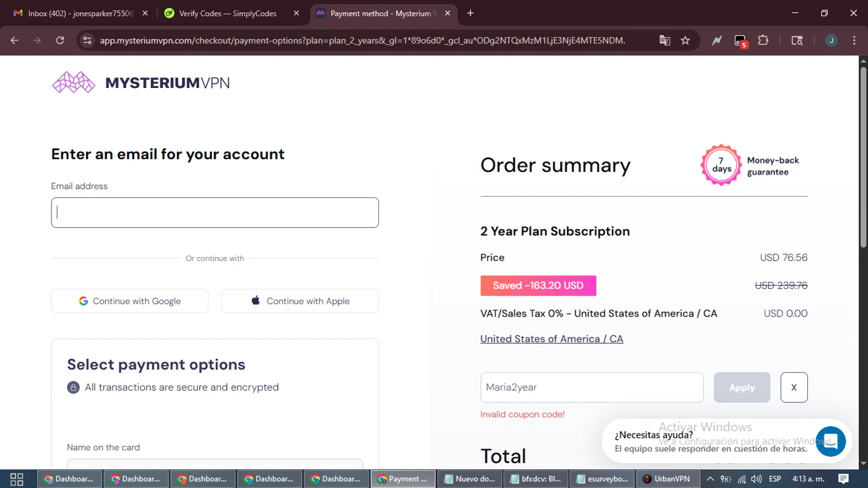Switch to the Verify Codes SimplyCodes tab
This screenshot has width=868, height=488.
227,13
